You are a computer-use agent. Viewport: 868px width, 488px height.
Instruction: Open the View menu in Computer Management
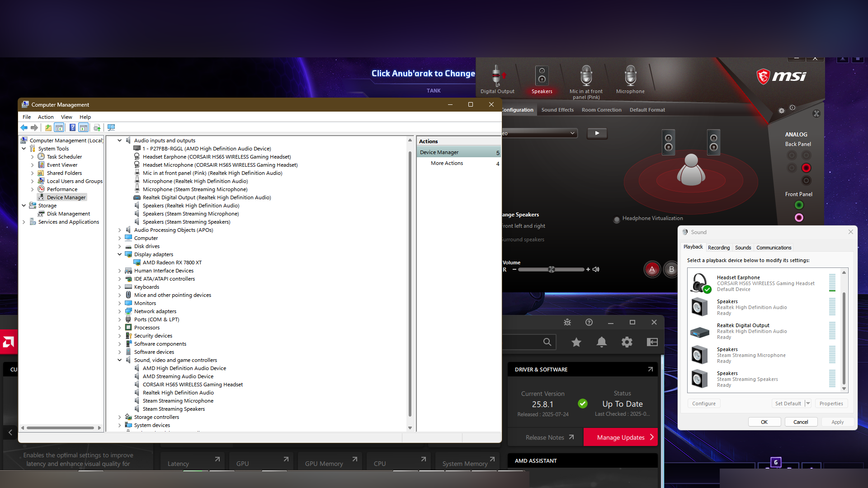66,117
